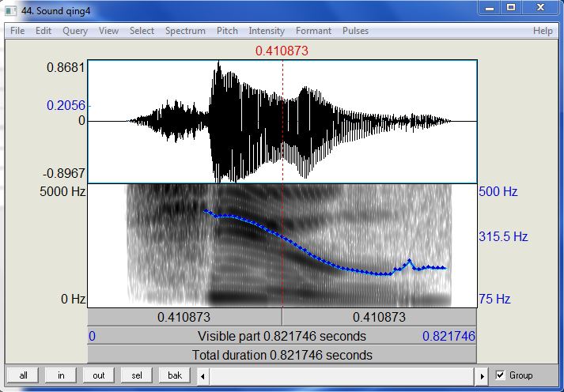Screen dimensions: 564x392
Task: Toggle the Group checkbox
Action: pyautogui.click(x=500, y=375)
